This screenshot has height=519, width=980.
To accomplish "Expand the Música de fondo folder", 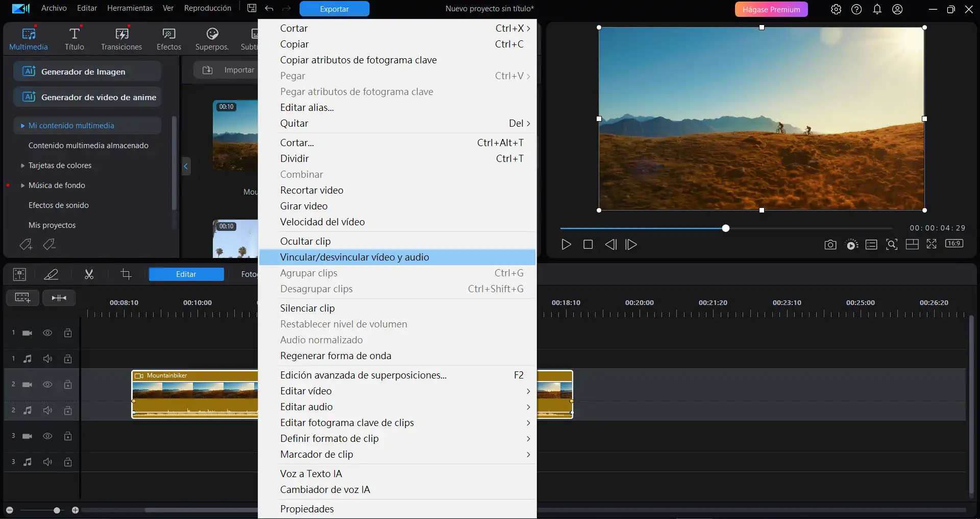I will pyautogui.click(x=22, y=185).
